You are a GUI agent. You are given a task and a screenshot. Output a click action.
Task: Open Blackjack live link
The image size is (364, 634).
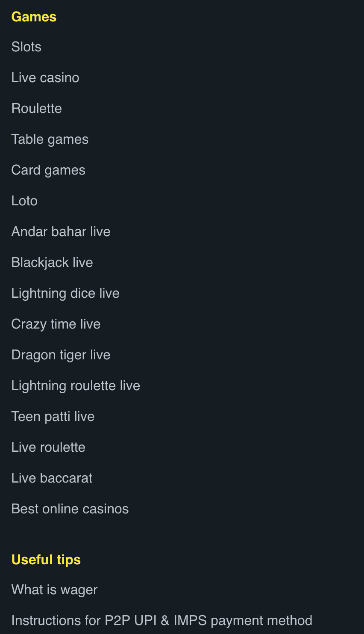52,262
